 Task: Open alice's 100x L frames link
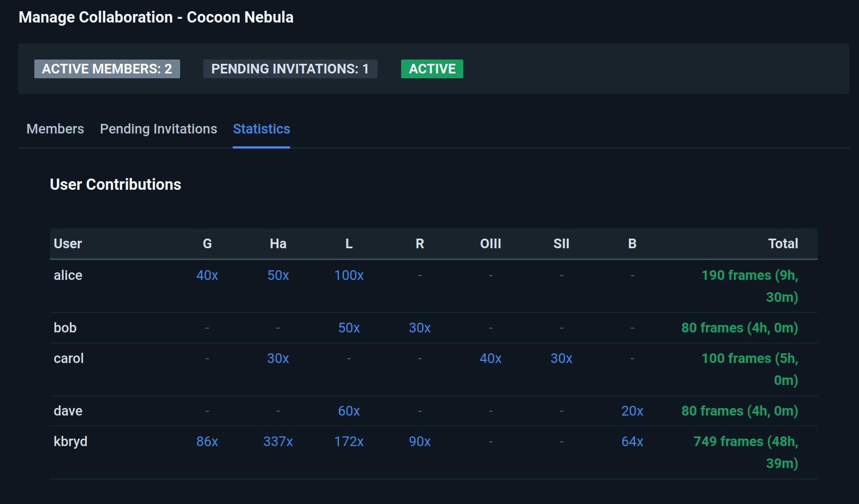pos(349,276)
